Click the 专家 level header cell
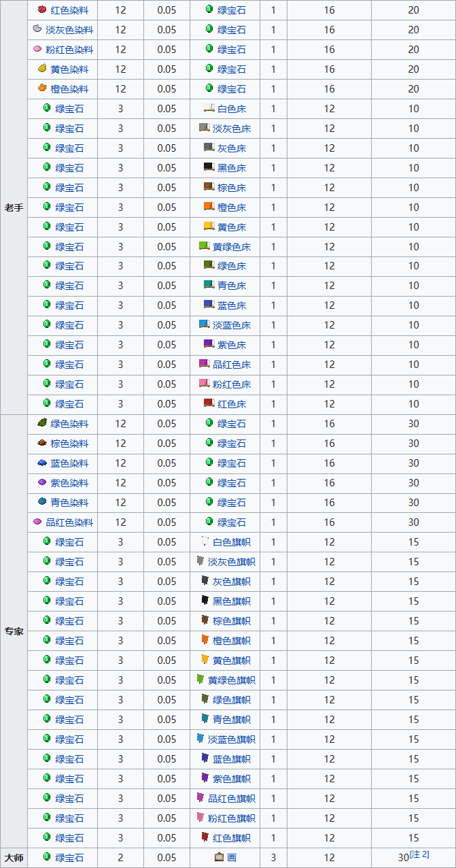Screen dimensions: 456x868 click(x=14, y=631)
